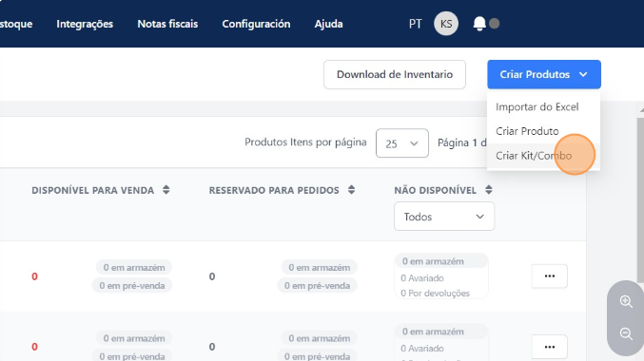Open the notifications bell icon
Viewport: 644px width, 361px height.
(479, 24)
